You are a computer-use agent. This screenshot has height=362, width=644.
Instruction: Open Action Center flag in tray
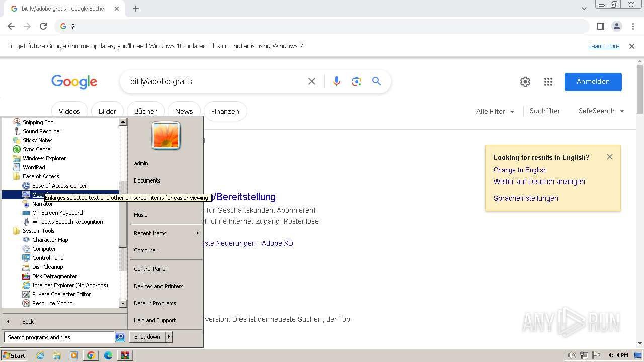point(596,355)
